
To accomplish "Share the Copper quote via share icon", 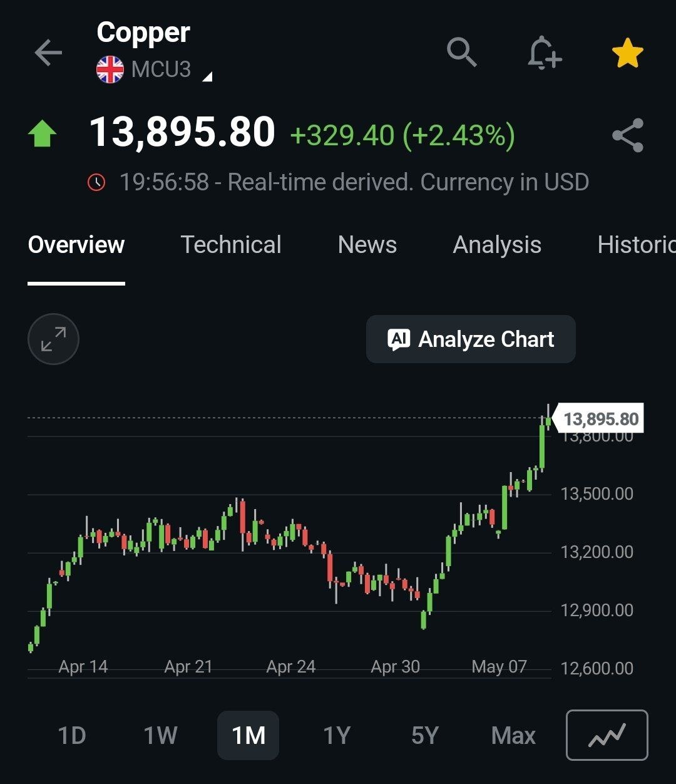I will click(x=628, y=135).
